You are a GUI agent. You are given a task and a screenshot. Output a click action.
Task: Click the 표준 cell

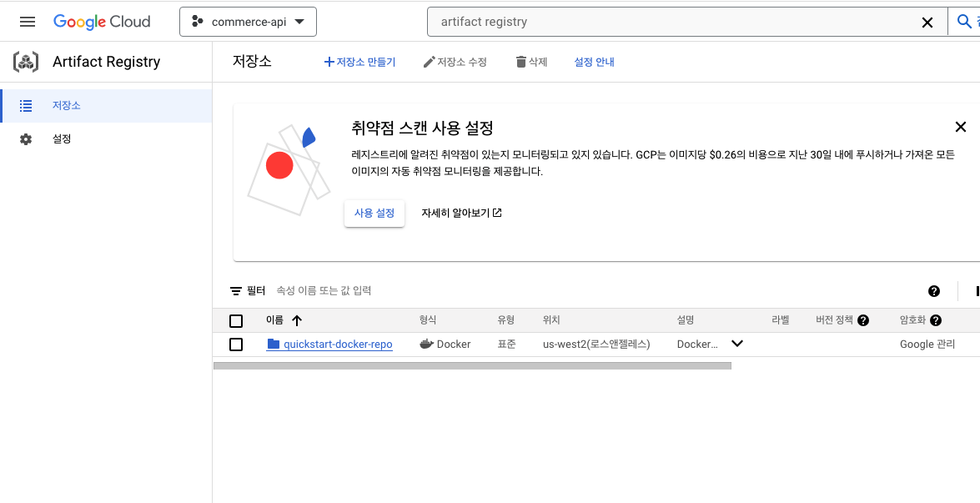click(x=506, y=345)
